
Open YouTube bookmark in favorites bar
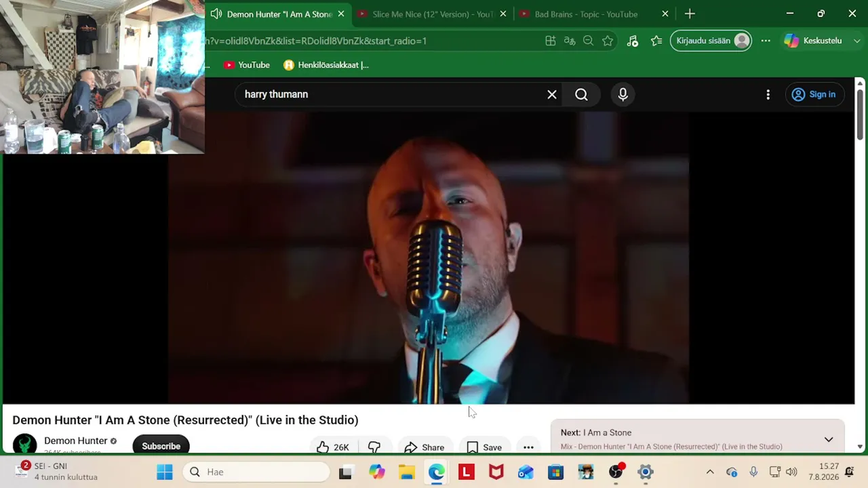point(247,65)
